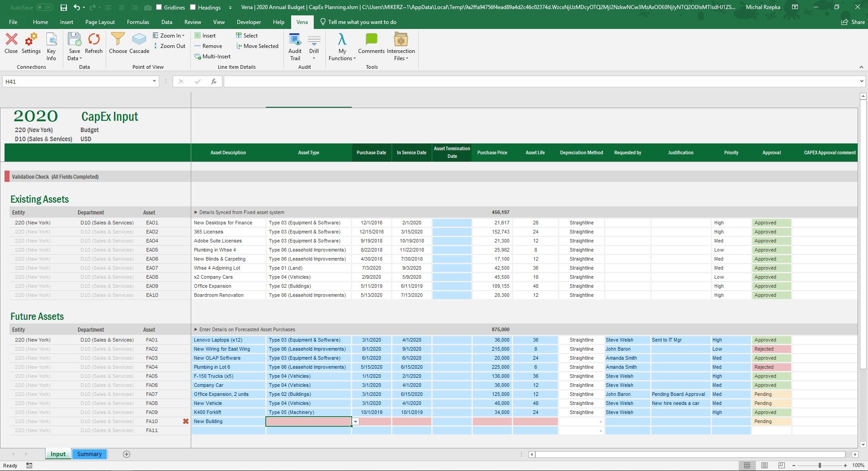Switch to the Summary sheet tab
This screenshot has width=868, height=471.
89,454
